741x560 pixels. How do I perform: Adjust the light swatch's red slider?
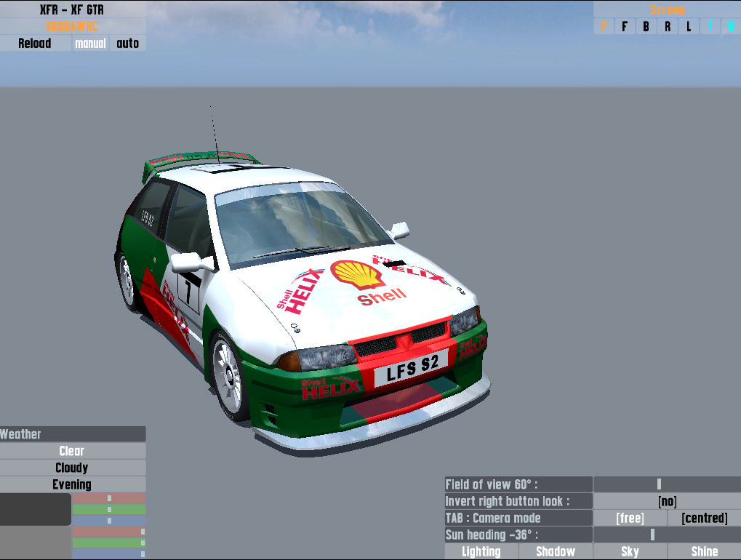click(109, 532)
